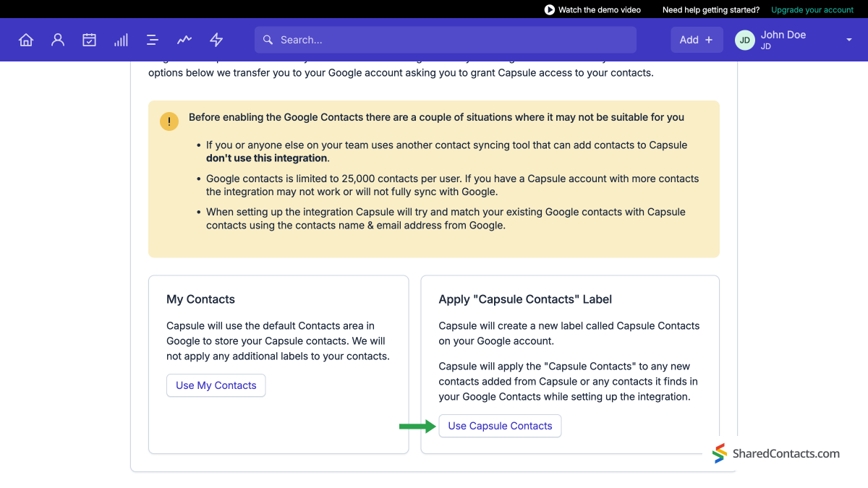Click the warning heading about Google Contacts
The height and width of the screenshot is (488, 868).
pos(436,117)
